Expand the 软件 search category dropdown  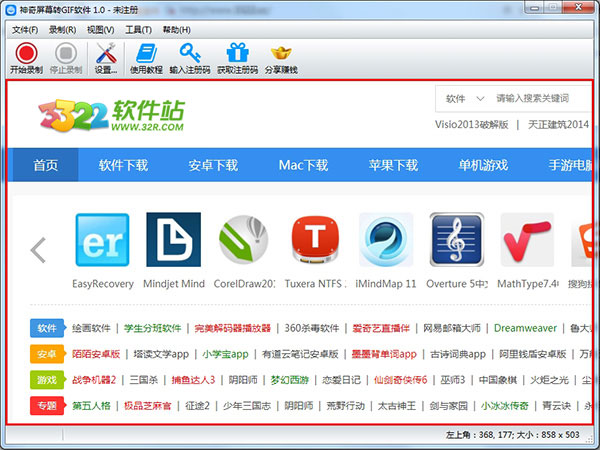pyautogui.click(x=465, y=99)
